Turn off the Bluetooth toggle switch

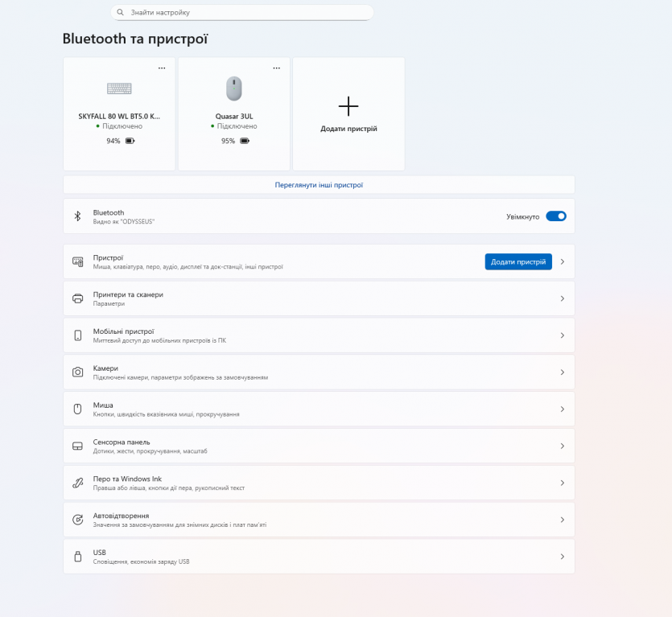tap(556, 216)
